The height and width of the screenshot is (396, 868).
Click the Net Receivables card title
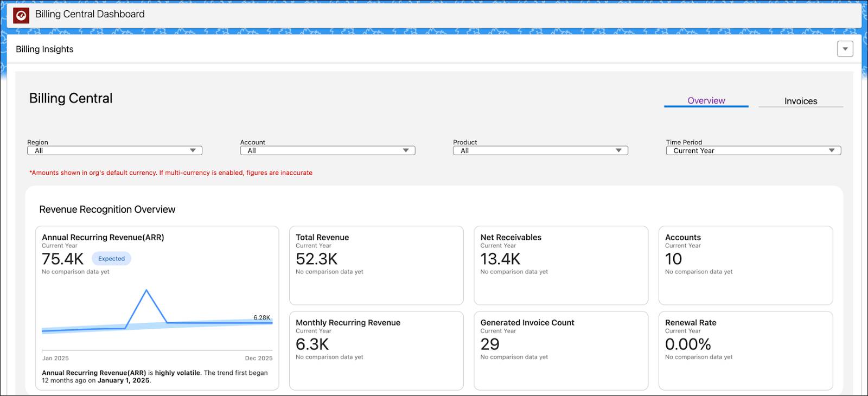510,237
